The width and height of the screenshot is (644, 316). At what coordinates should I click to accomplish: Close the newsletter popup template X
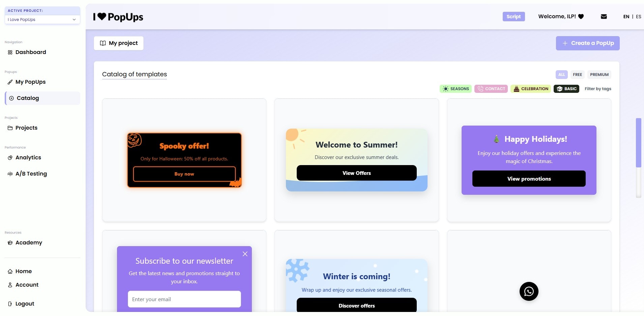click(245, 254)
